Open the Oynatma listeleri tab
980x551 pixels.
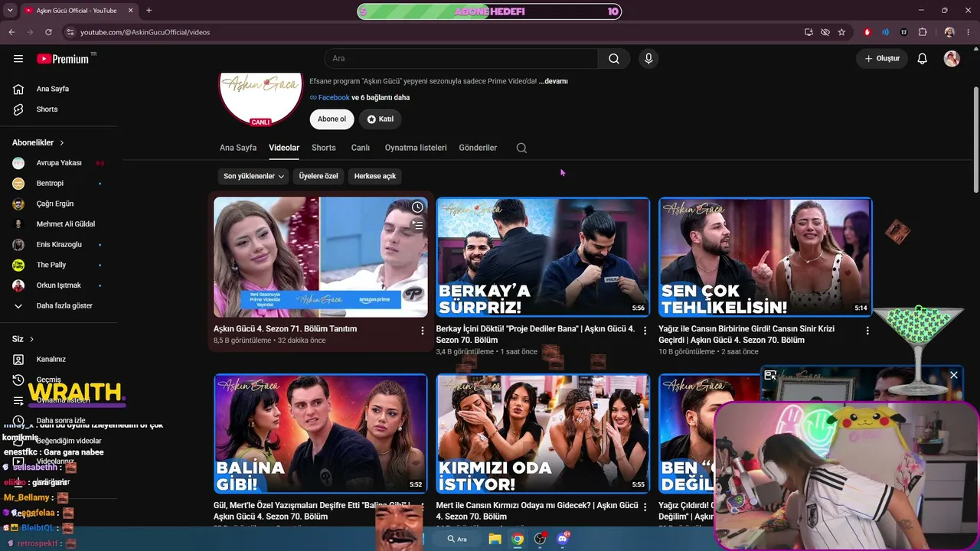tap(416, 148)
